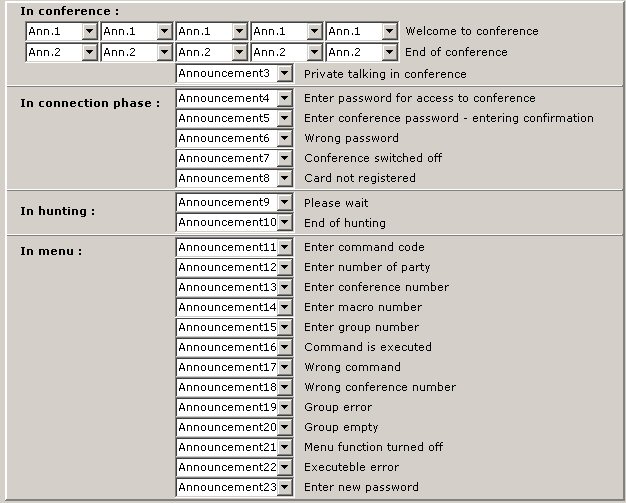Click the 'Welcome to conference' label
626x503 pixels.
pyautogui.click(x=472, y=31)
